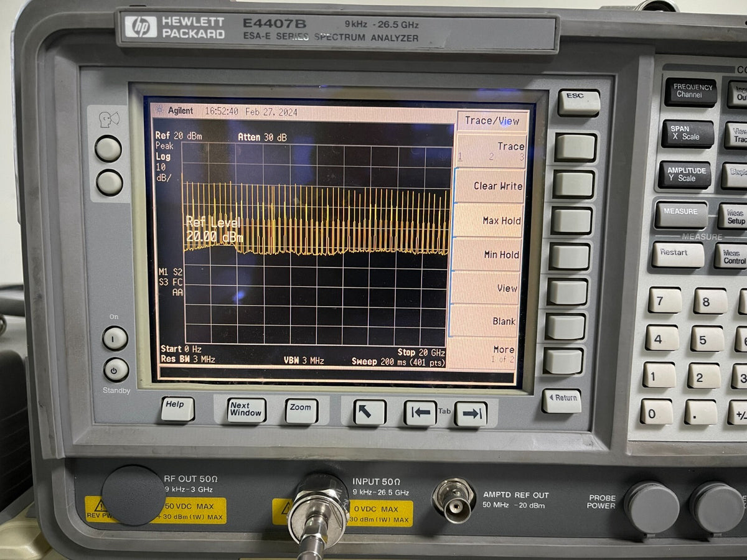Open the Meas Setup key
Image resolution: width=747 pixels, height=560 pixels.
click(732, 217)
